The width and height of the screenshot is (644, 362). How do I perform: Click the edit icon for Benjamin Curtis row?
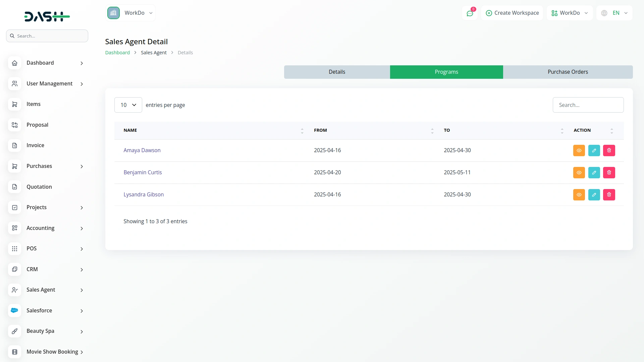point(594,173)
